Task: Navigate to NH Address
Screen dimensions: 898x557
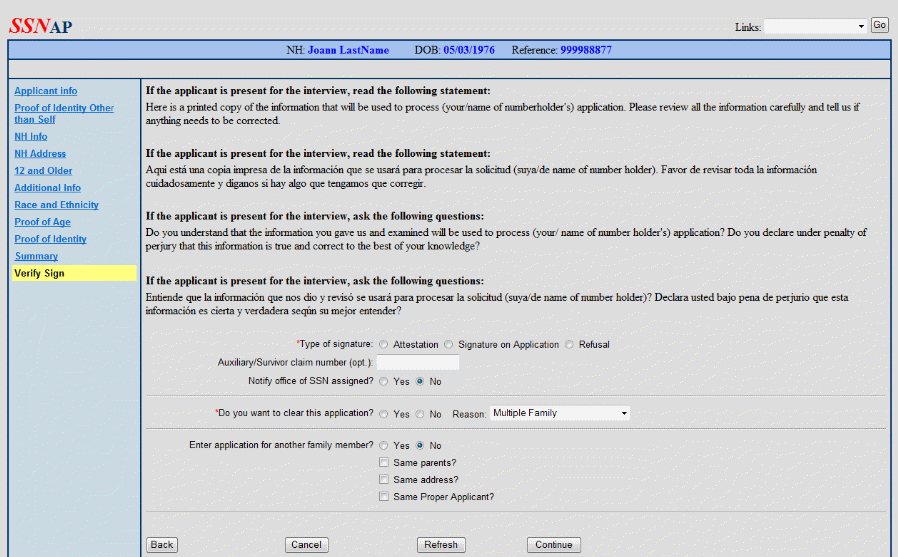Action: tap(40, 154)
